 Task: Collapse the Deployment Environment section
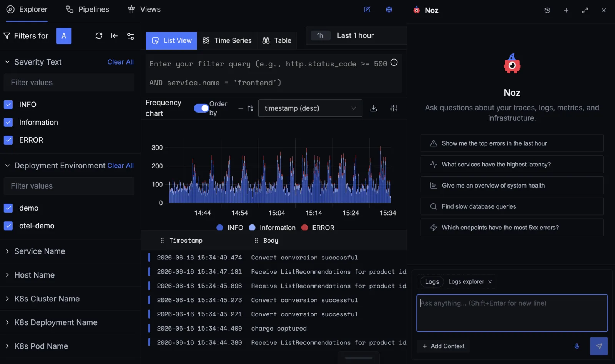[7, 165]
